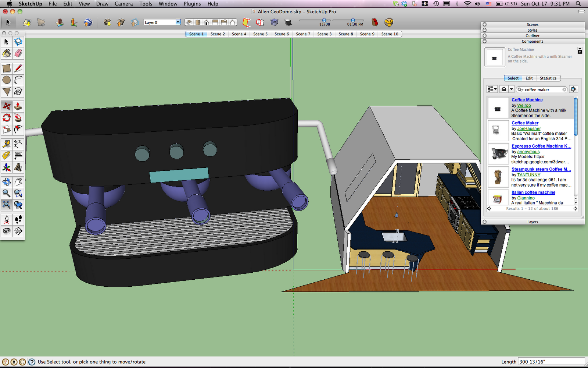
Task: Pick the Scale tool
Action: [7, 129]
